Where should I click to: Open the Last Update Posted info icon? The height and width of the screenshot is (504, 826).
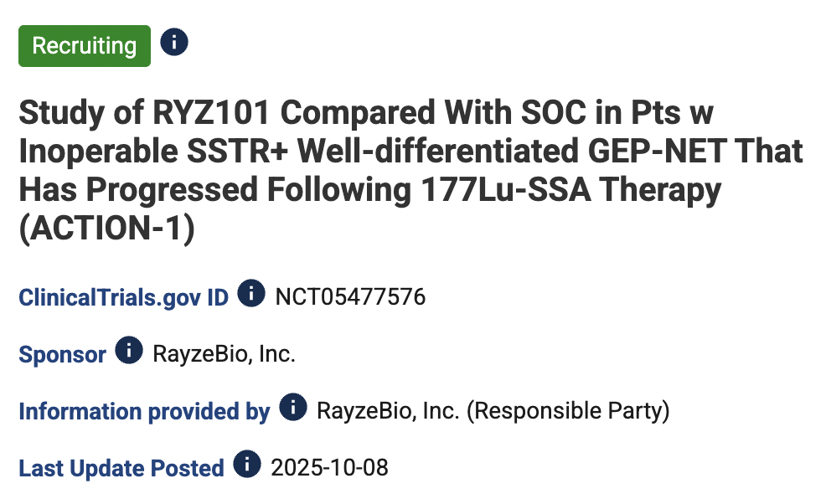(x=246, y=465)
